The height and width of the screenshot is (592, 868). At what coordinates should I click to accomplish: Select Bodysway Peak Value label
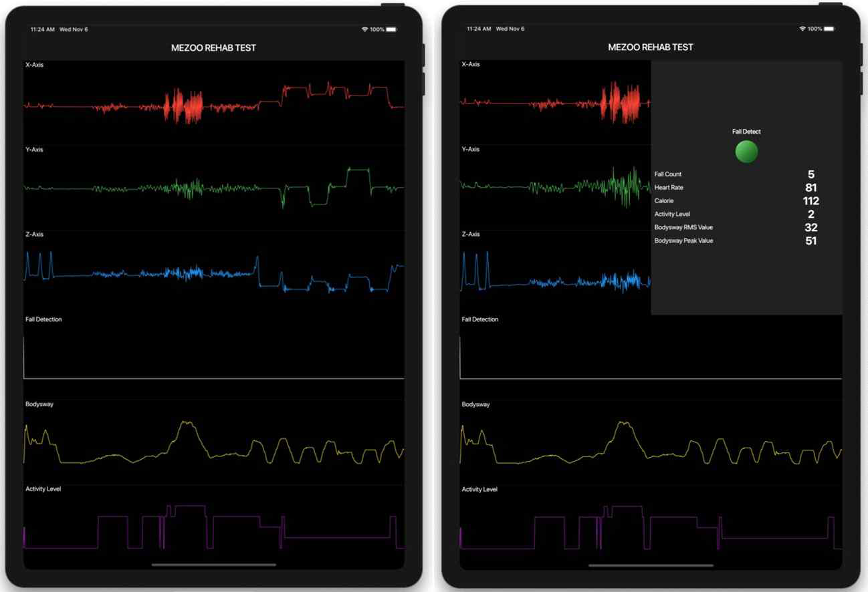tap(683, 241)
